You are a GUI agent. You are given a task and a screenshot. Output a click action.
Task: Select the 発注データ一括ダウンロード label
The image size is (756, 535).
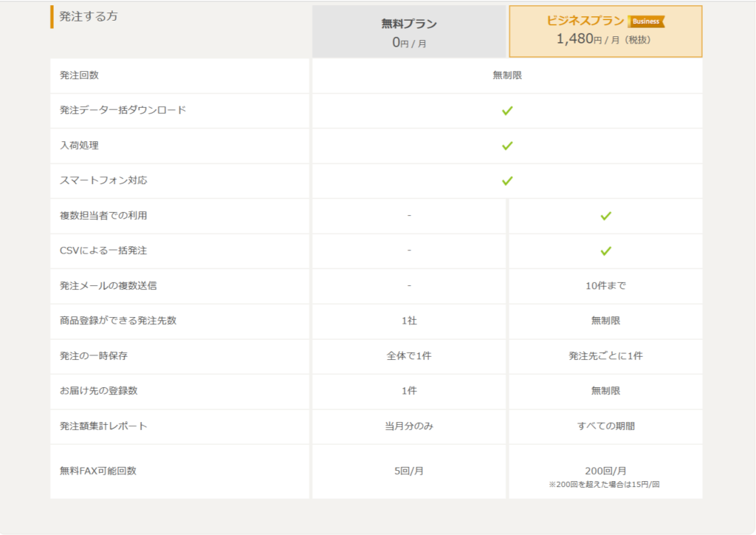pos(123,110)
